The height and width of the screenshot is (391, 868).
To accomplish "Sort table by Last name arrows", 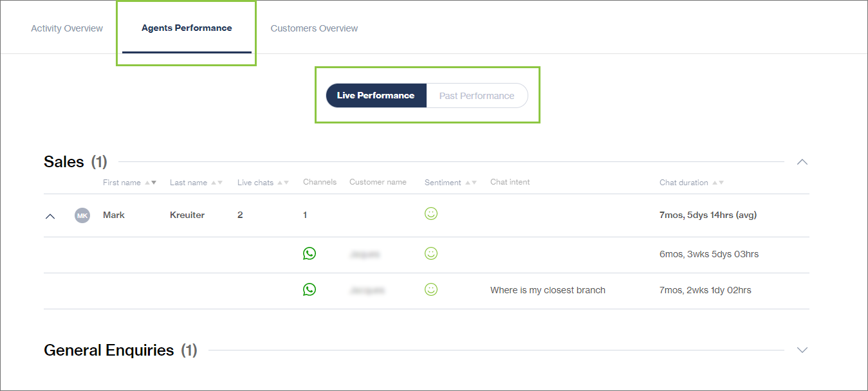I will (x=217, y=183).
